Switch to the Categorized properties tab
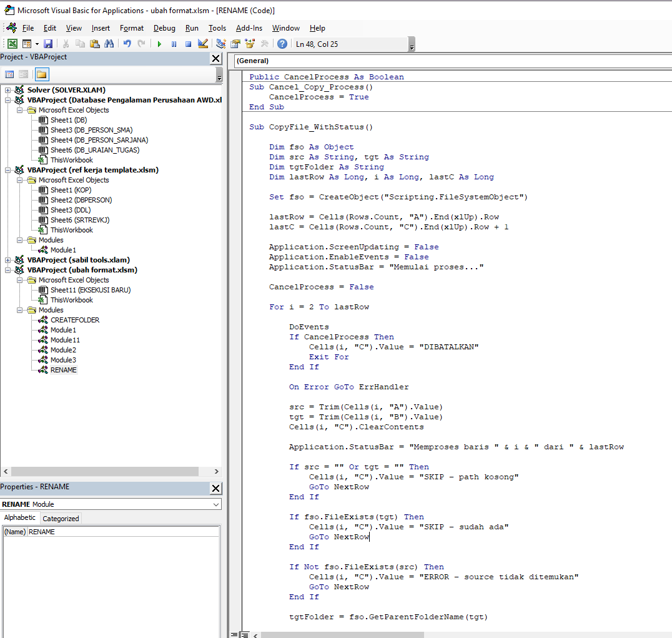 point(61,519)
